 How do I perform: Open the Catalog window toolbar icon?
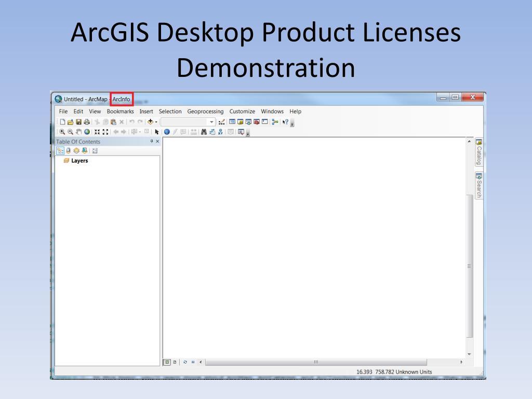coord(240,122)
